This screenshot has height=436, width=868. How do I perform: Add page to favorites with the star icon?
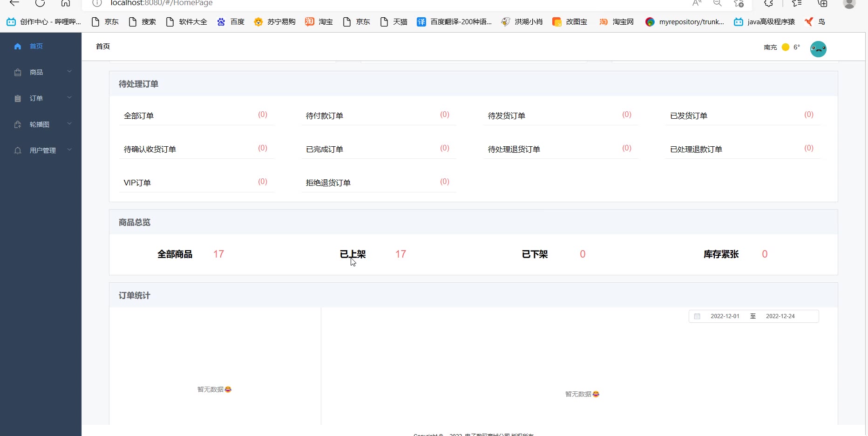tap(739, 3)
